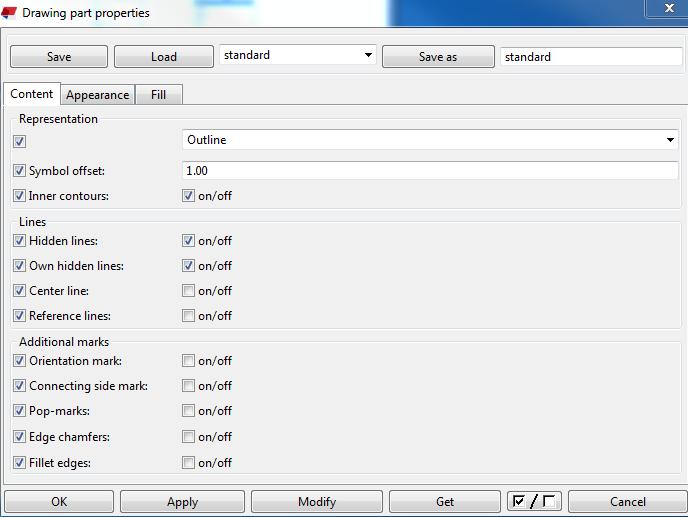Click the Load button

pos(164,57)
